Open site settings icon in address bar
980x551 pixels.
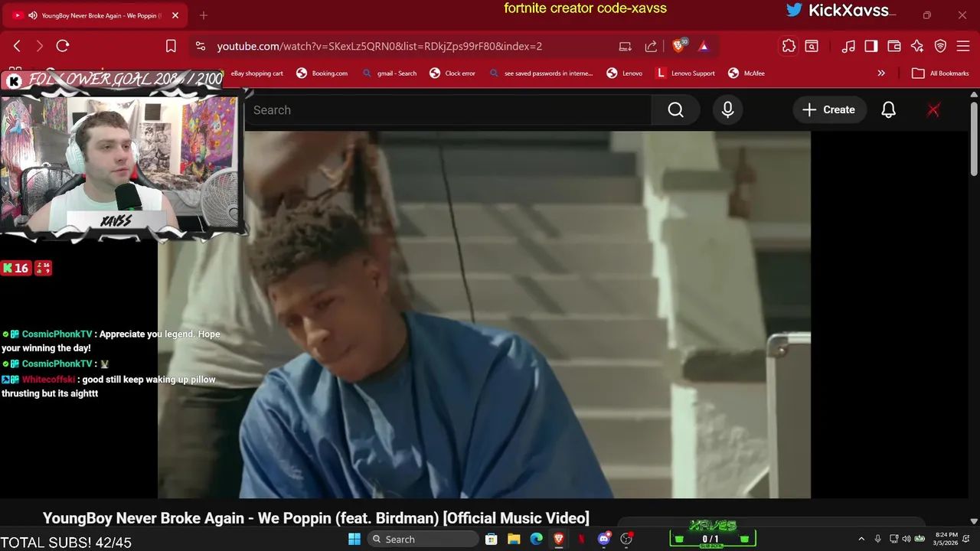tap(201, 46)
